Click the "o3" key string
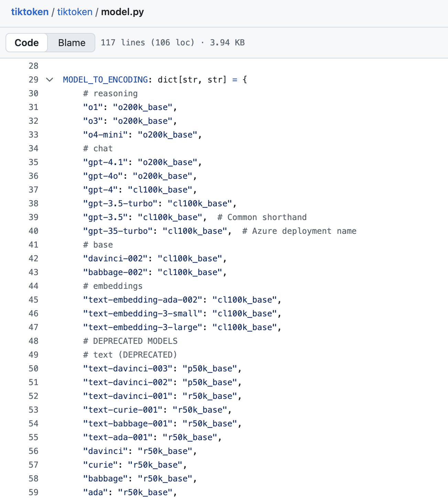Image resolution: width=448 pixels, height=500 pixels. click(x=93, y=121)
